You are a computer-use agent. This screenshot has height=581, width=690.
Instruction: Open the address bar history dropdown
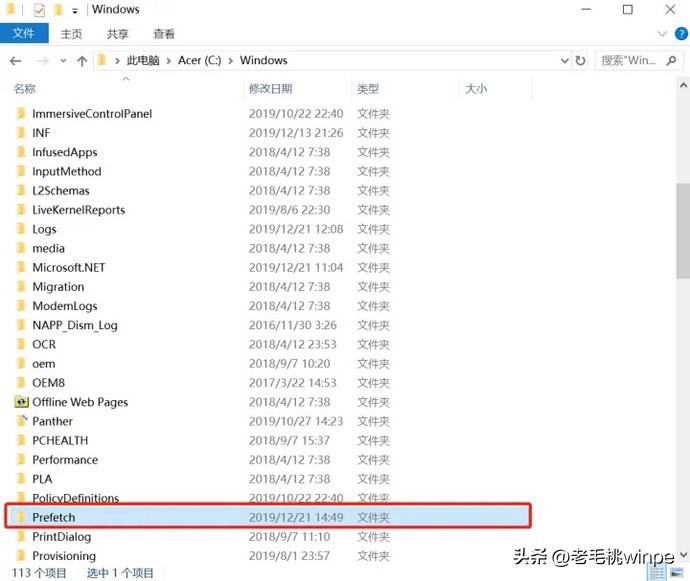click(x=564, y=61)
